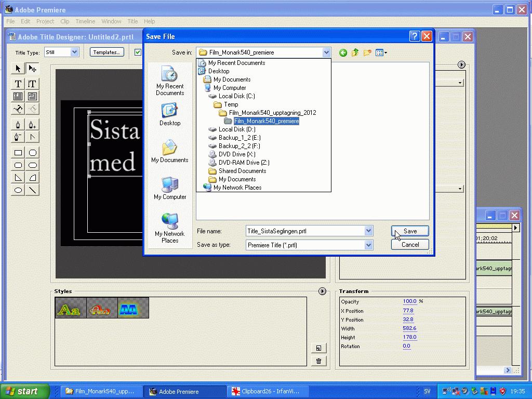Click the SV language indicator in taskbar
This screenshot has height=399, width=532.
point(427,391)
